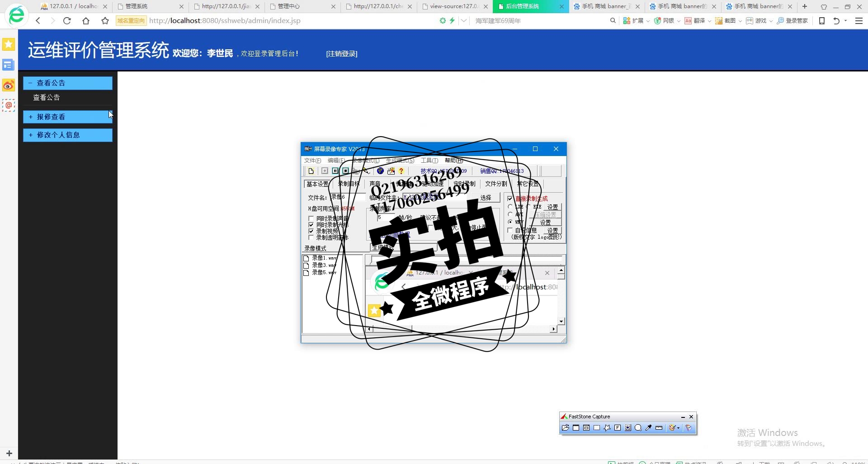The height and width of the screenshot is (464, 868).
Task: Click 设置 button next to 自设信息
Action: tap(552, 231)
